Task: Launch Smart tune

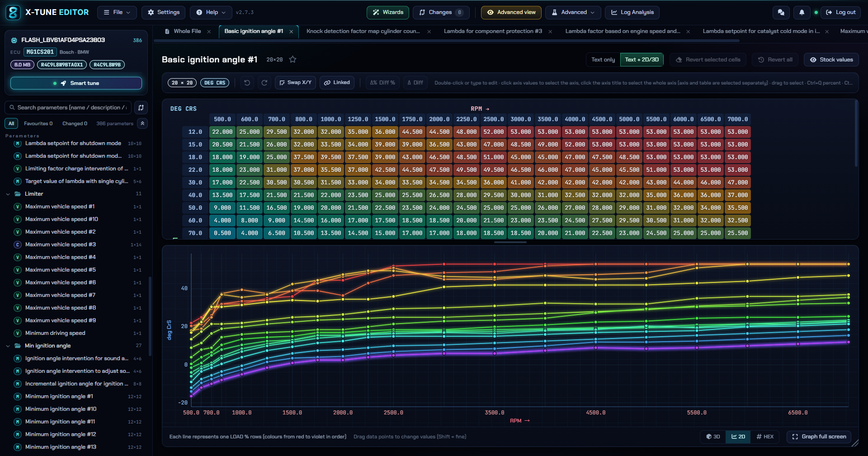Action: pyautogui.click(x=76, y=83)
